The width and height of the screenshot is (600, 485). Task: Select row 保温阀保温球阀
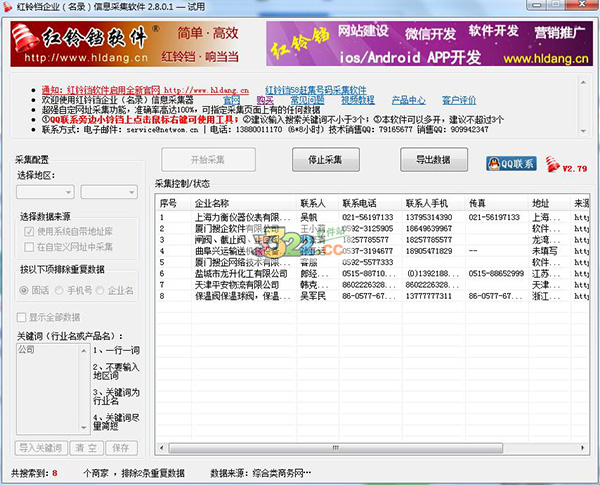coord(372,296)
